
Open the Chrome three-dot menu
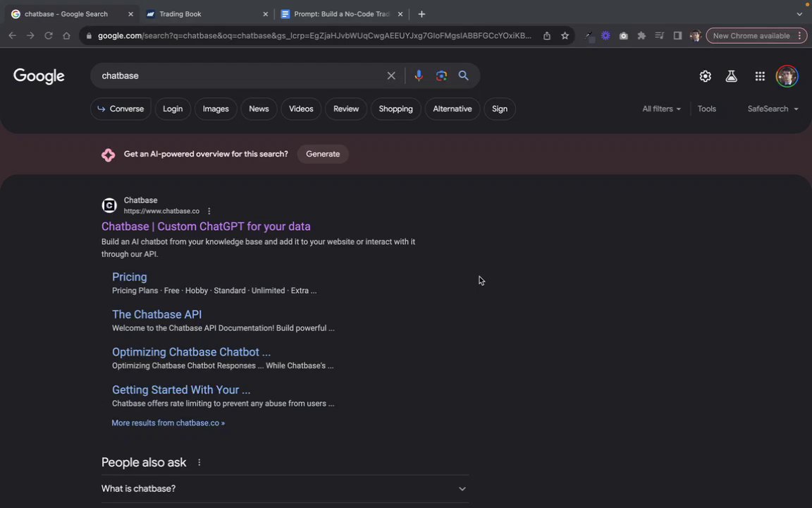pyautogui.click(x=799, y=36)
